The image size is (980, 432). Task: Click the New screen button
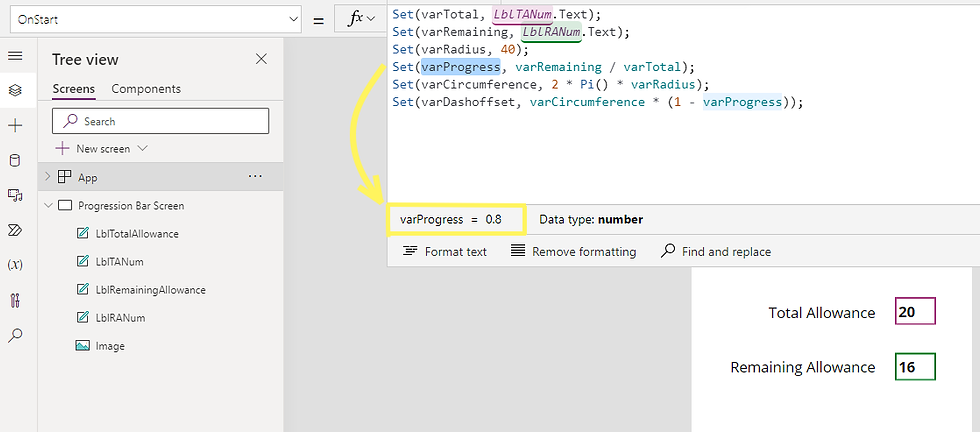[x=102, y=149]
